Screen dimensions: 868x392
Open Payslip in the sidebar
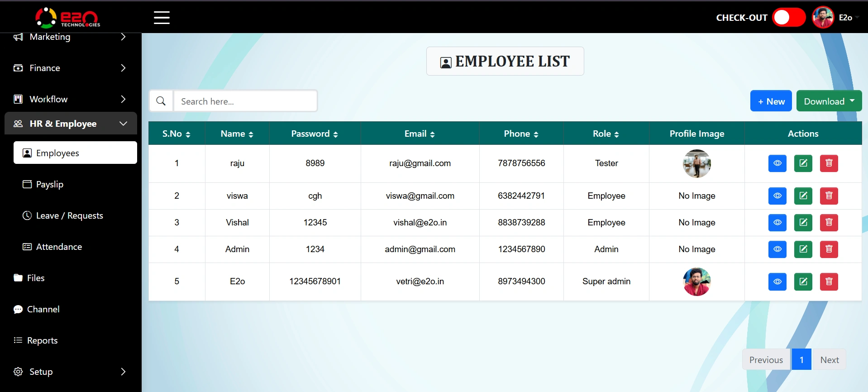click(x=50, y=184)
